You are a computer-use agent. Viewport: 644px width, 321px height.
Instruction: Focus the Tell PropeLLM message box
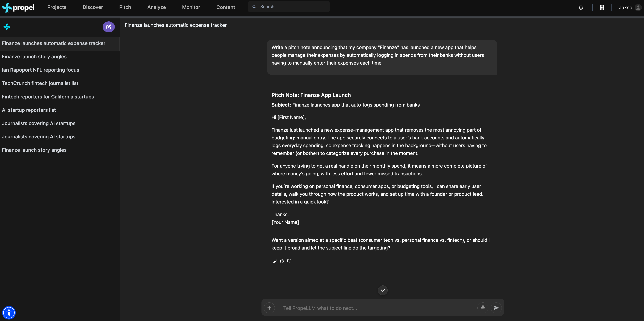coord(375,308)
